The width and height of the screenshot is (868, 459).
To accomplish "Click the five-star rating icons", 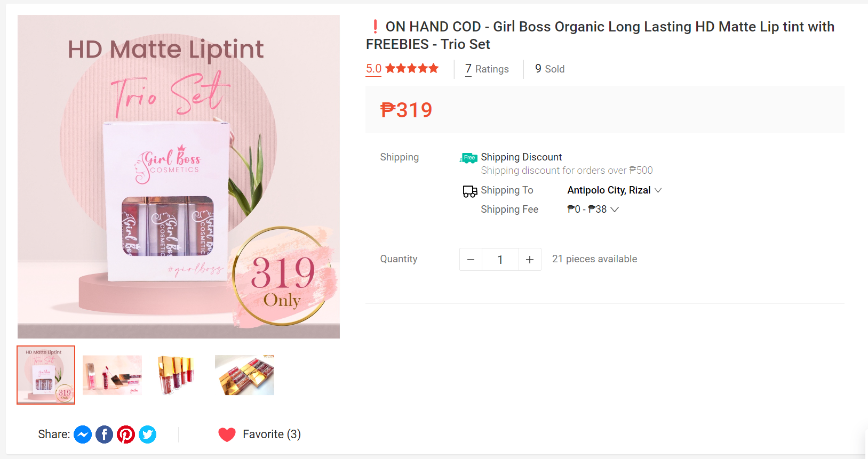I will 412,68.
